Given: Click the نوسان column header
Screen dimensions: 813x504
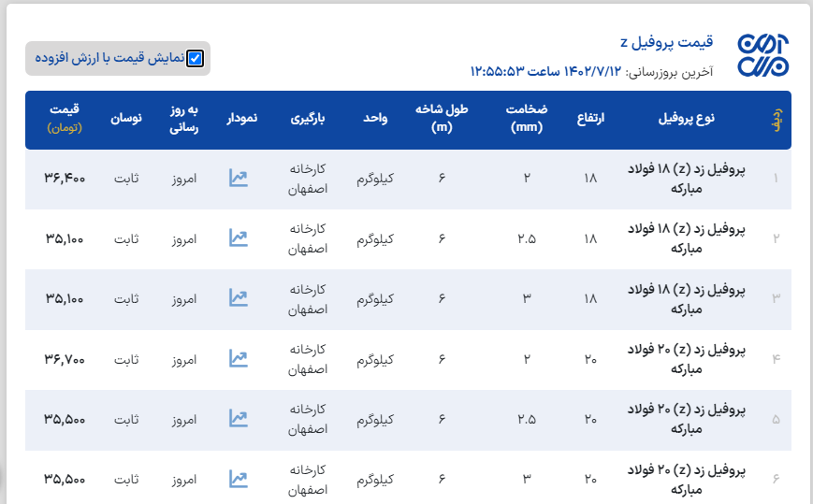Looking at the screenshot, I should (x=126, y=119).
